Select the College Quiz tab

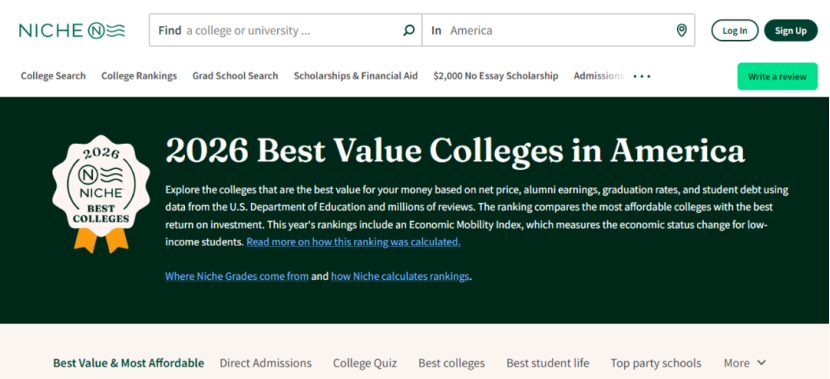pyautogui.click(x=365, y=363)
